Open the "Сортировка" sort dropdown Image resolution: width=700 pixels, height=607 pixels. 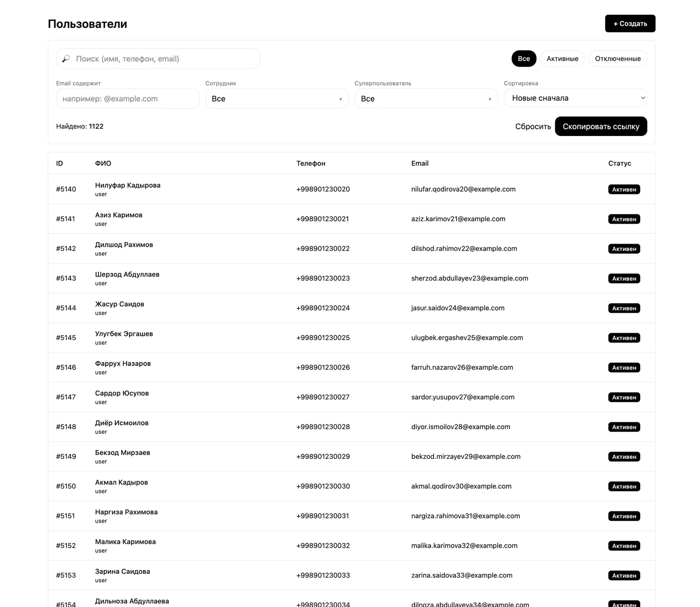click(x=575, y=98)
